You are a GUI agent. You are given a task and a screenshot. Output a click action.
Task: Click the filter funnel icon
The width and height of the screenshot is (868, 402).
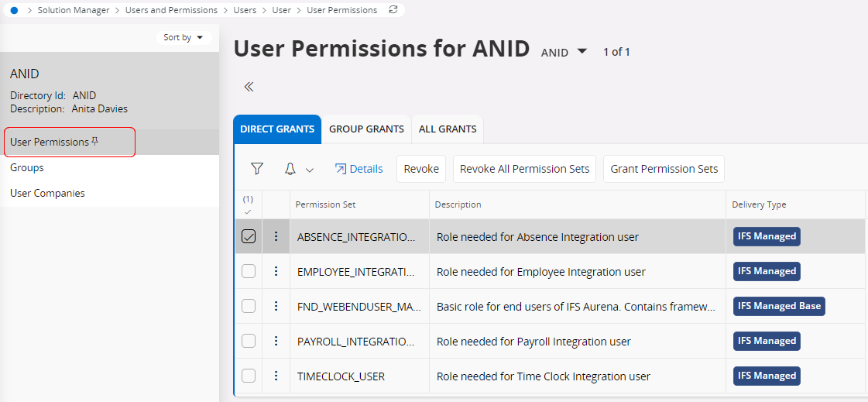(257, 169)
